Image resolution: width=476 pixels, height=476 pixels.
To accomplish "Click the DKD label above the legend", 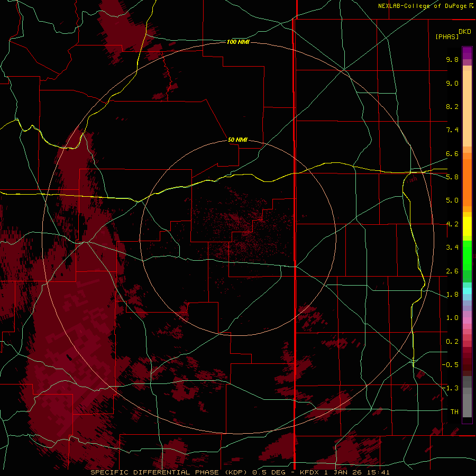I will point(465,32).
